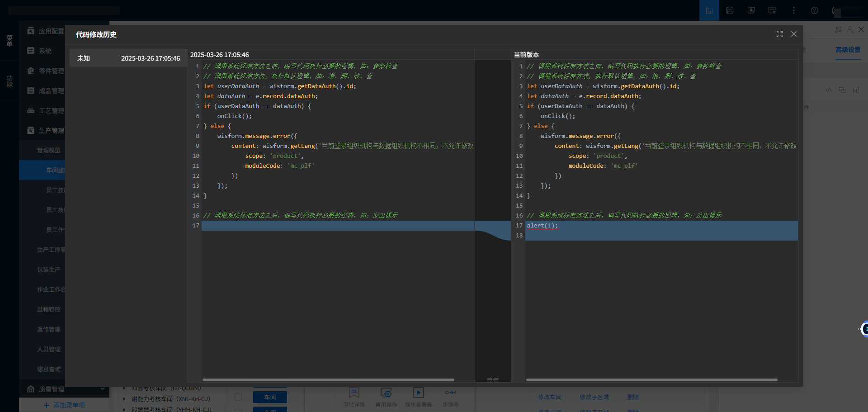Click the page settings icon in top toolbar
Screen dimensions: 868x412
pyautogui.click(x=772, y=10)
